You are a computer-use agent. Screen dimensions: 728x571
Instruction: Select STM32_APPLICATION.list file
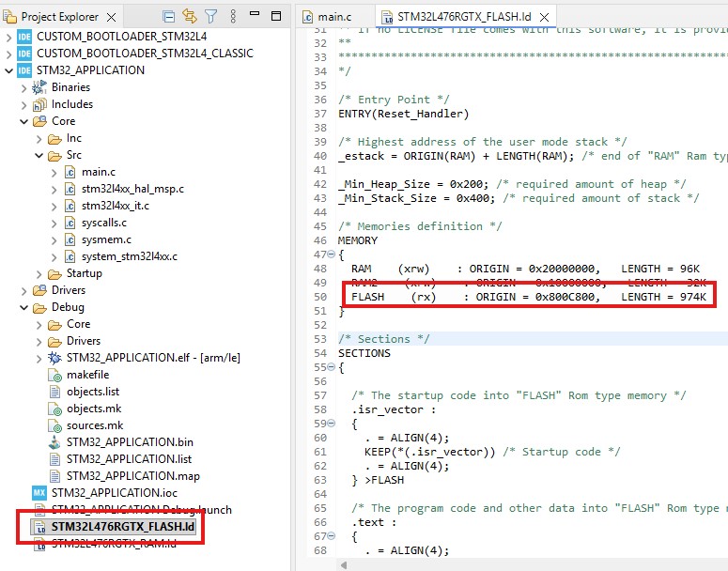[x=129, y=459]
